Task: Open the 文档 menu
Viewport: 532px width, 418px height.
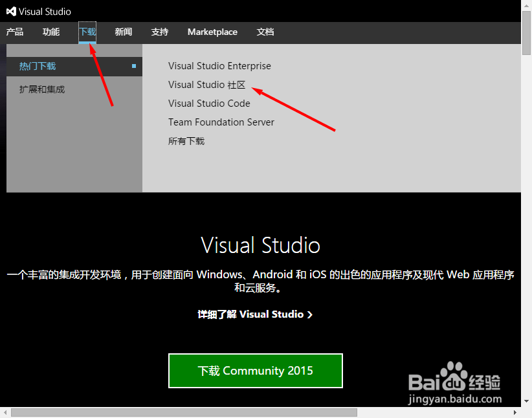Action: tap(265, 32)
